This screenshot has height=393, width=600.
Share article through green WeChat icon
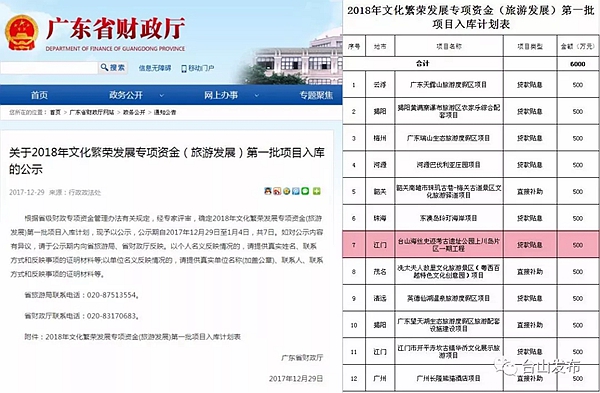305,191
